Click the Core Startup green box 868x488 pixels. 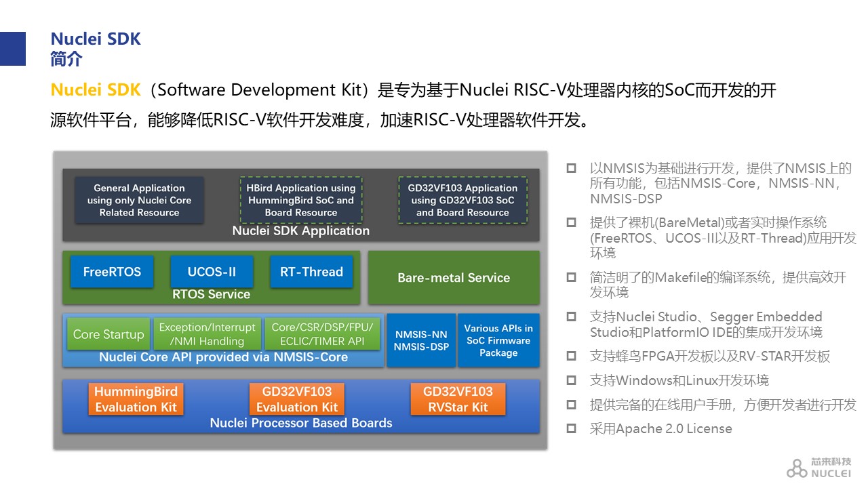108,334
